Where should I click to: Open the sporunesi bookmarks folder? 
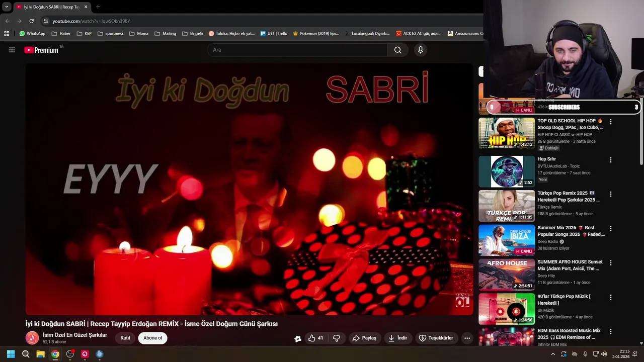point(110,34)
